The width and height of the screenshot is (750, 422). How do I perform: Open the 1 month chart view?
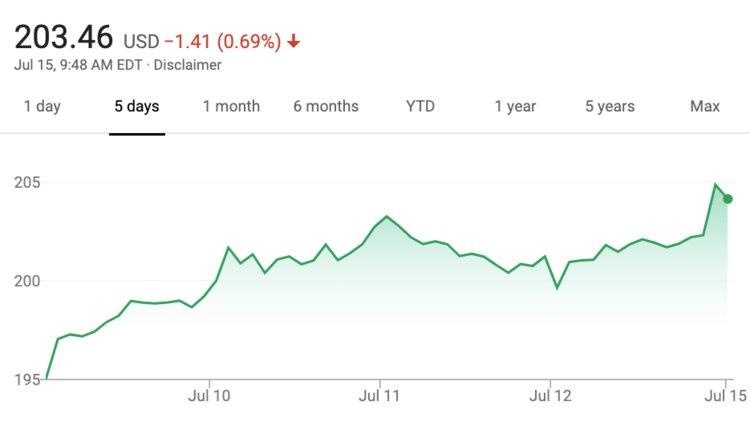tap(231, 106)
